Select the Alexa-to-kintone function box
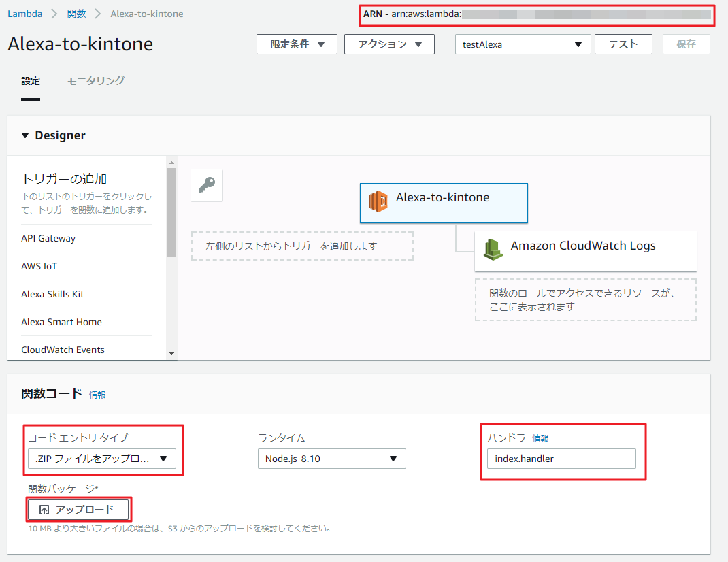The image size is (728, 562). (444, 203)
